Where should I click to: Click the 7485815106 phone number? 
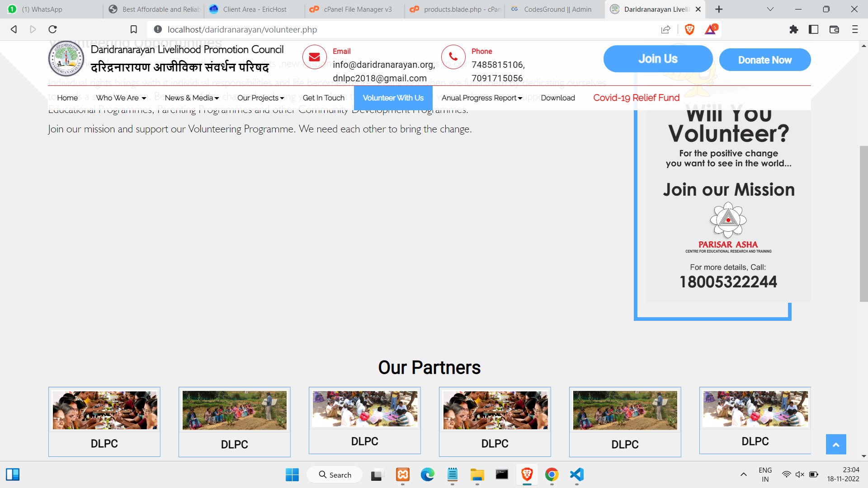(497, 65)
